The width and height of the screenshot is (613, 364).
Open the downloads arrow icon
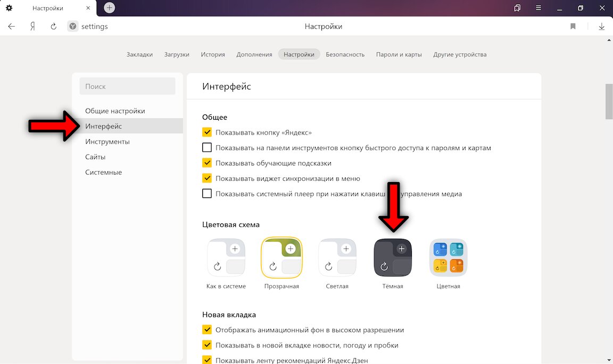point(602,26)
